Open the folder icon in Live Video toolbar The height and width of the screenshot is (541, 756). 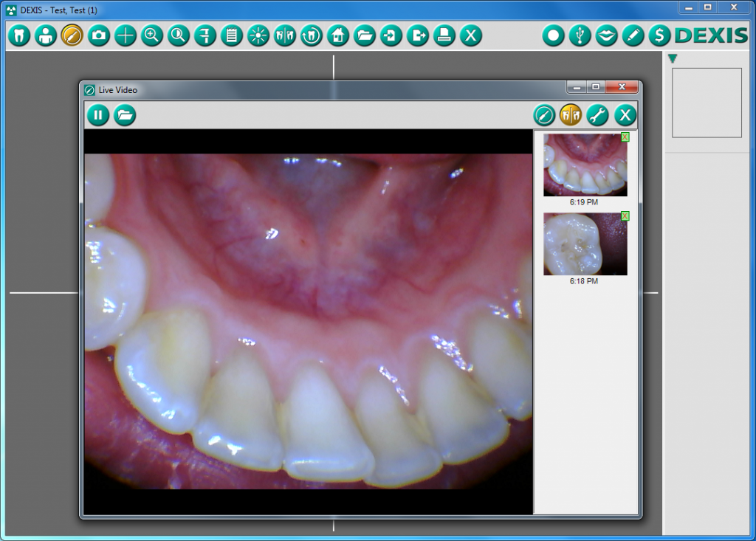click(x=125, y=115)
